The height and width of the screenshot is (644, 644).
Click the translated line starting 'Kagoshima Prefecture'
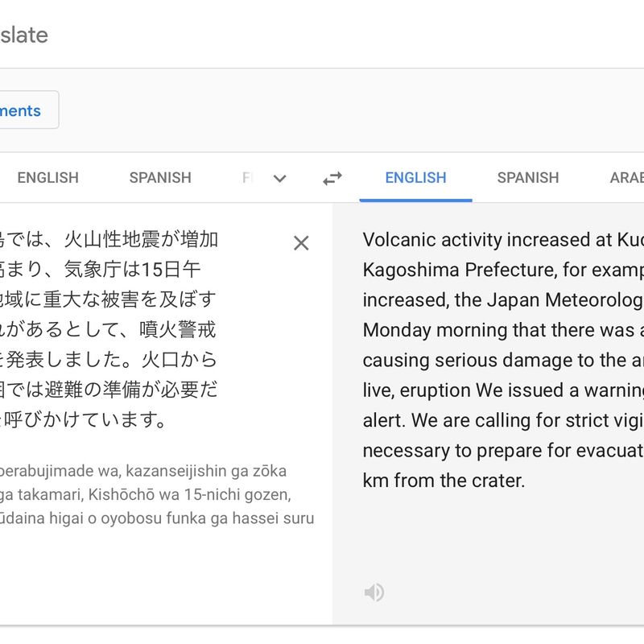[x=503, y=270]
